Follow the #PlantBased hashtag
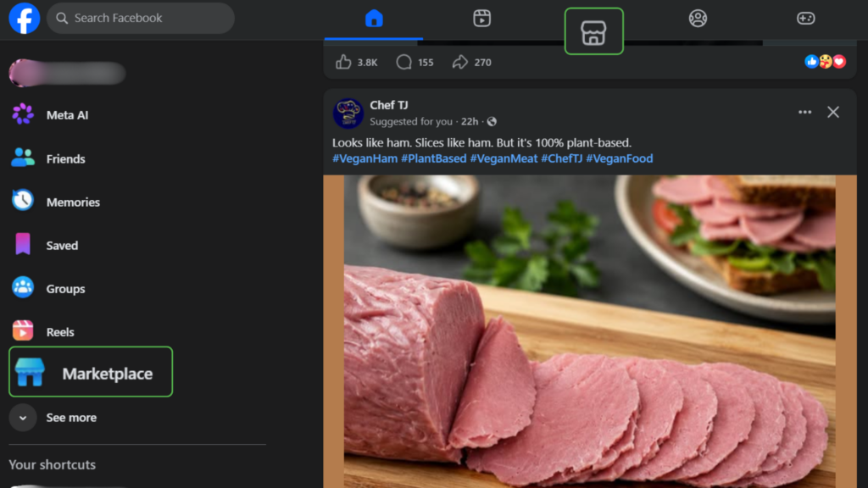The height and width of the screenshot is (488, 868). (433, 158)
